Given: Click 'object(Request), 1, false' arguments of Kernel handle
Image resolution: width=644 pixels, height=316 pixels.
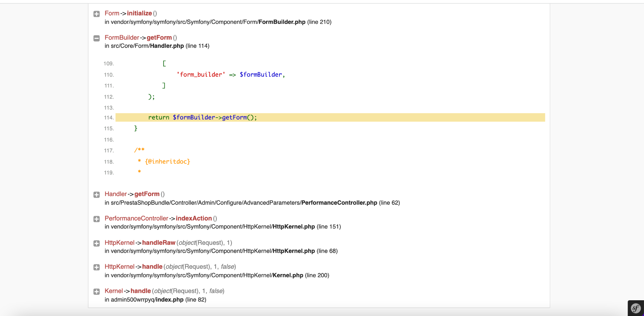Looking at the screenshot, I should click(188, 291).
